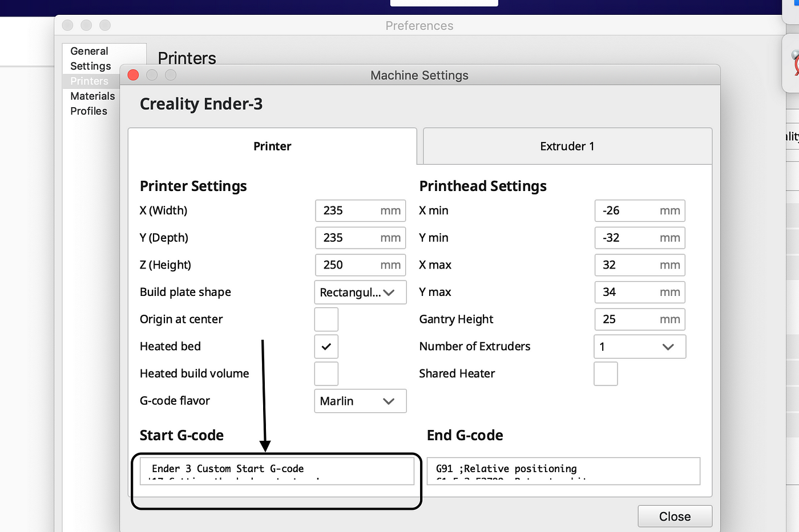Image resolution: width=799 pixels, height=532 pixels.
Task: Enable the Heated build volume checkbox
Action: pos(326,373)
